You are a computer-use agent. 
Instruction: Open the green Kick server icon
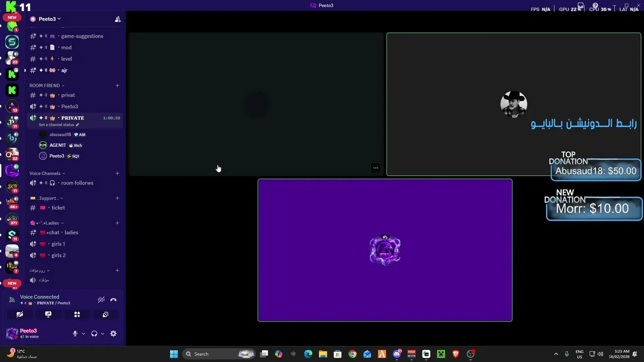[12, 73]
